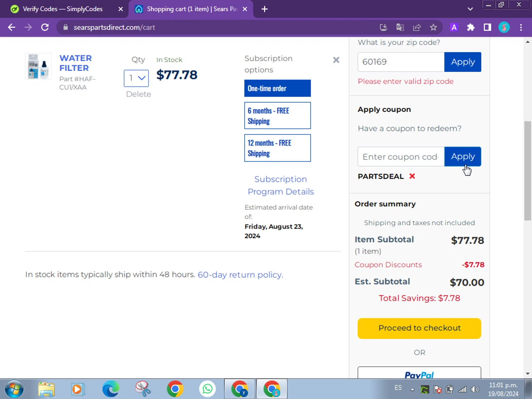Bookmark this page with the star
This screenshot has height=399, width=532.
(433, 27)
